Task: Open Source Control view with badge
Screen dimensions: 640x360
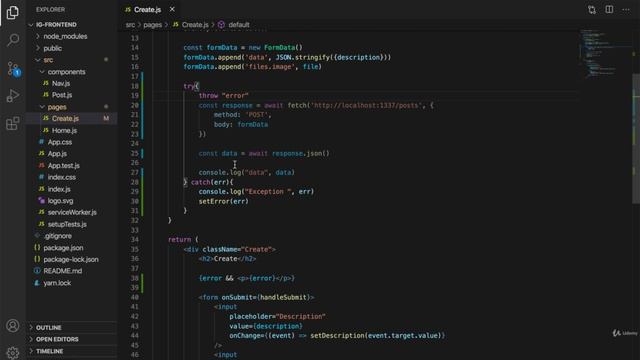Action: (x=13, y=68)
